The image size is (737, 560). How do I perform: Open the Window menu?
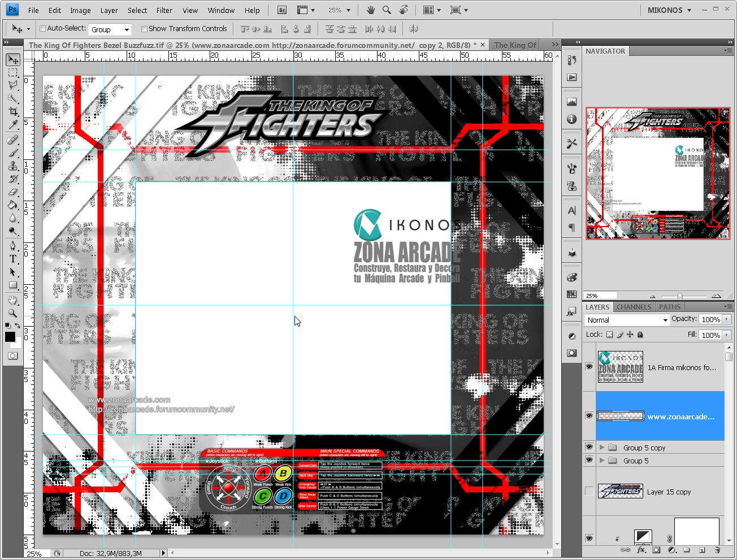pyautogui.click(x=221, y=10)
